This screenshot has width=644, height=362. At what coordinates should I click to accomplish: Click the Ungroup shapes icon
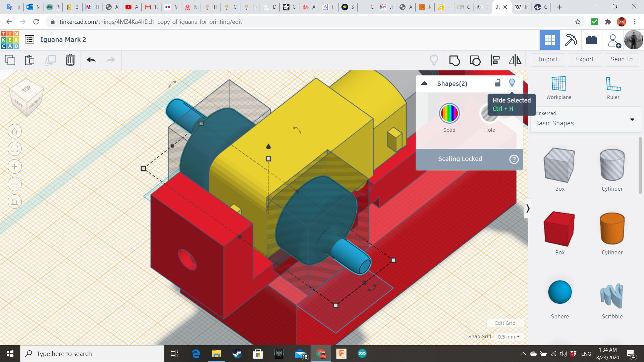475,60
